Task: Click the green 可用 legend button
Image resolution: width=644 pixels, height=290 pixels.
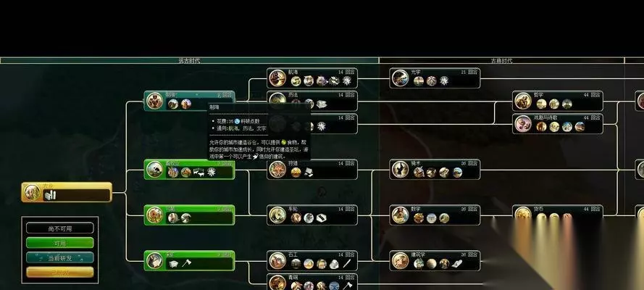Action: 60,243
